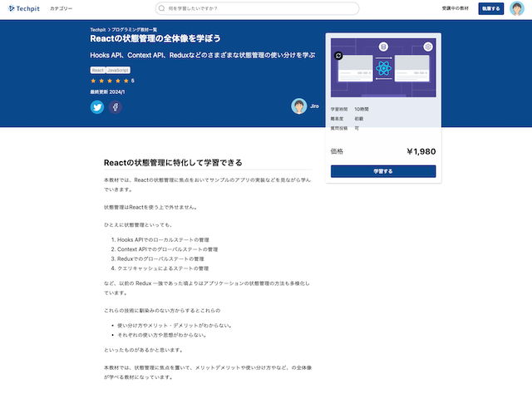Image resolution: width=532 pixels, height=399 pixels.
Task: Share the course on Facebook
Action: [116, 107]
